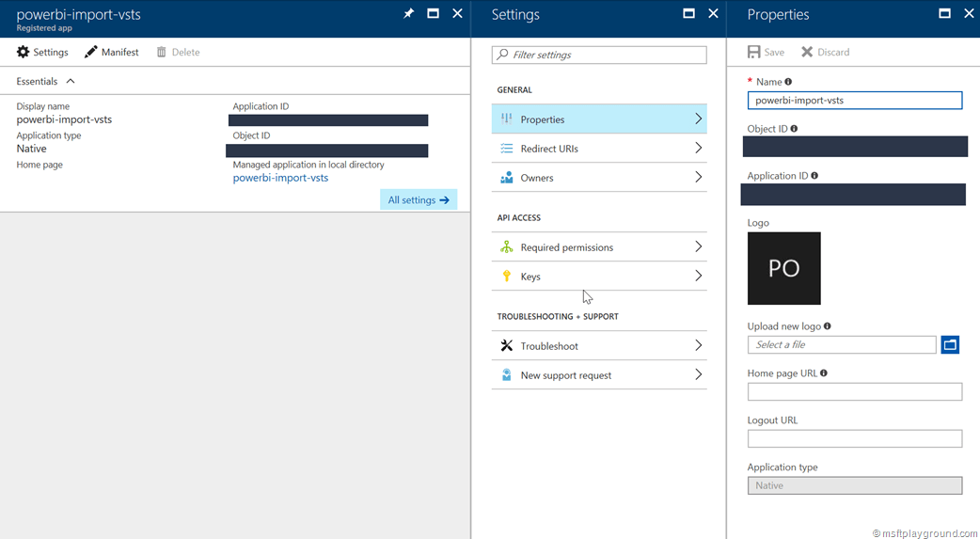Click the Required permissions icon
Screen dimensions: 980x539
coord(507,247)
